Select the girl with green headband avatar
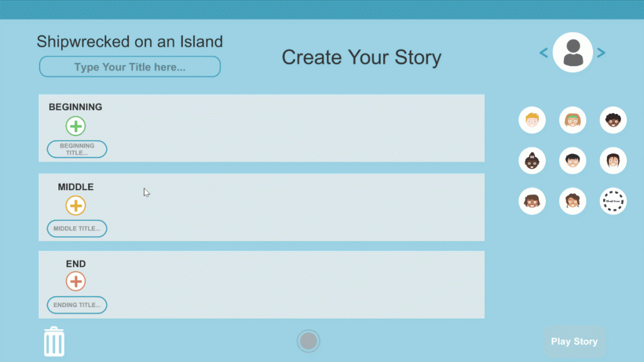 pos(572,120)
